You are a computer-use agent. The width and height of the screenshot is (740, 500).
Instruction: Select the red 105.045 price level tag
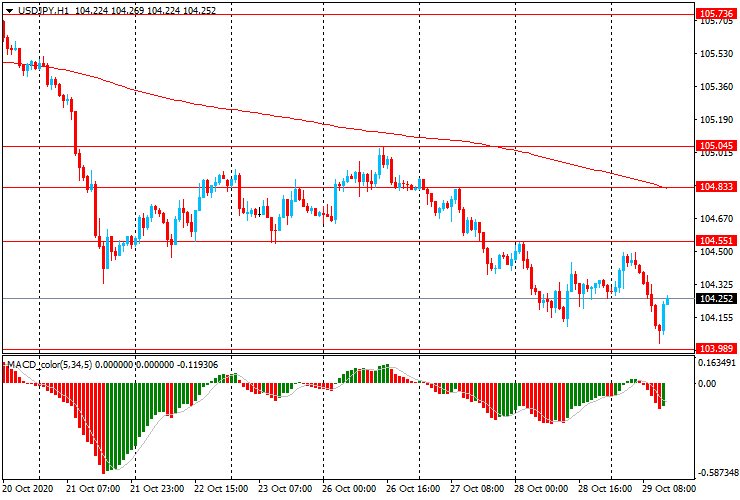[716, 145]
